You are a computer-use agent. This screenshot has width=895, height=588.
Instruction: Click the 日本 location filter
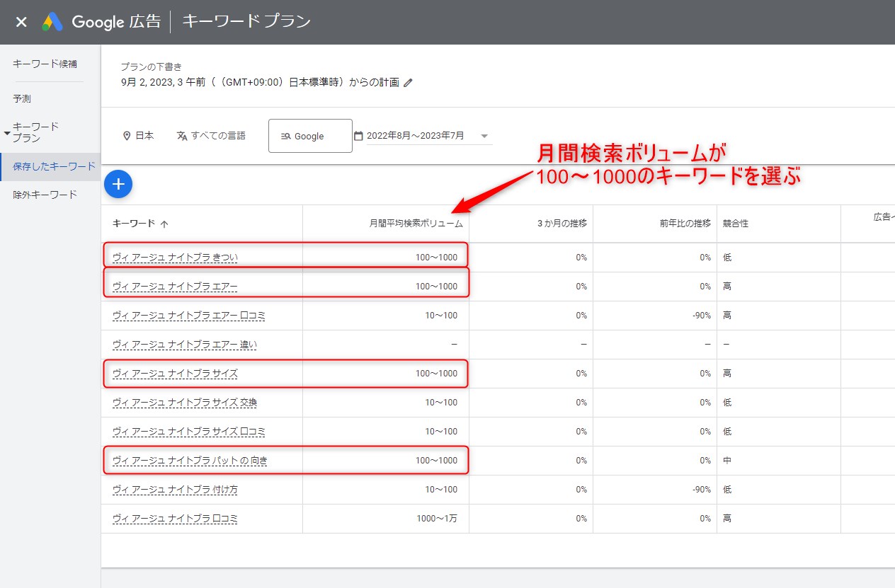[x=138, y=136]
